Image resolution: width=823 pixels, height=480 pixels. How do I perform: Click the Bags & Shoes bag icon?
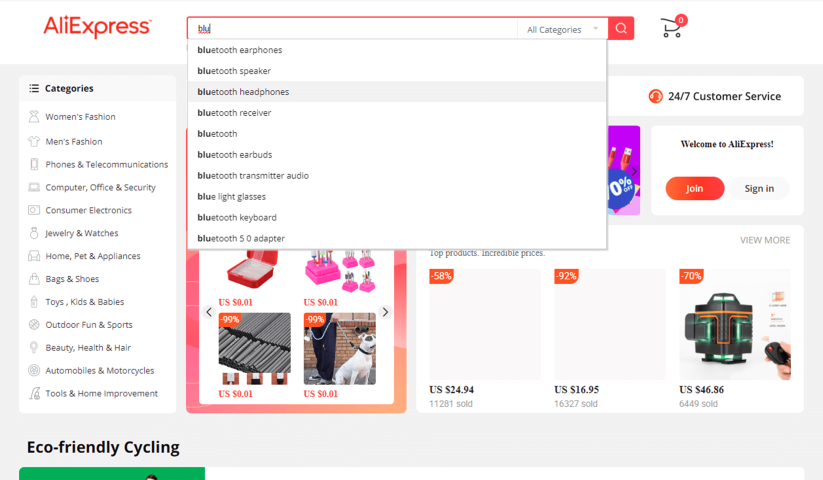34,279
